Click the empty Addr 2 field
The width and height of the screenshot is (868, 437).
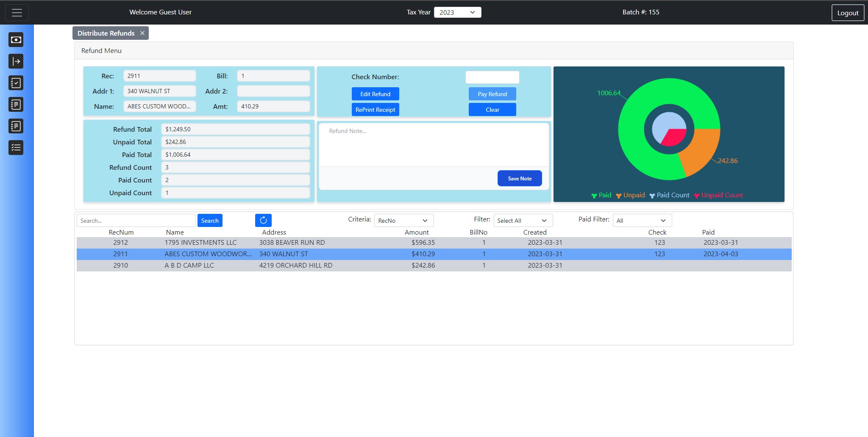(x=273, y=91)
